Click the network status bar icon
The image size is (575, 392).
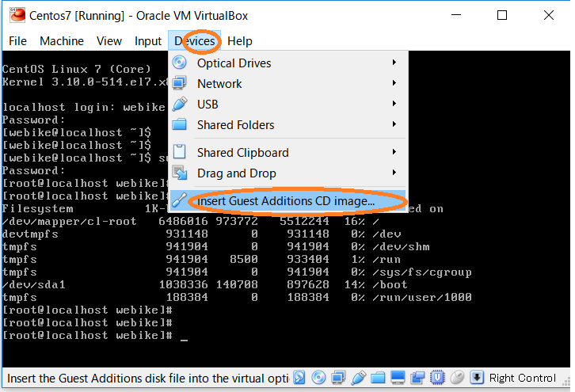tap(338, 377)
